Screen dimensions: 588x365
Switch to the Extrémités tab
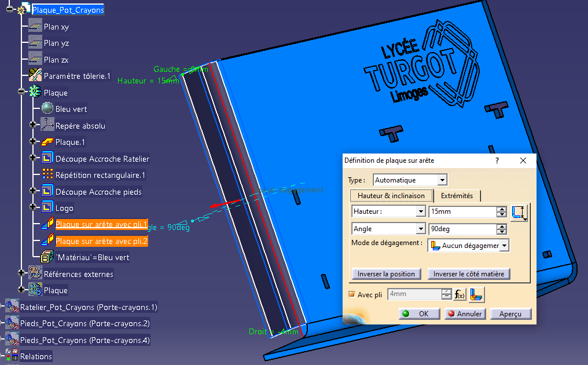[457, 196]
